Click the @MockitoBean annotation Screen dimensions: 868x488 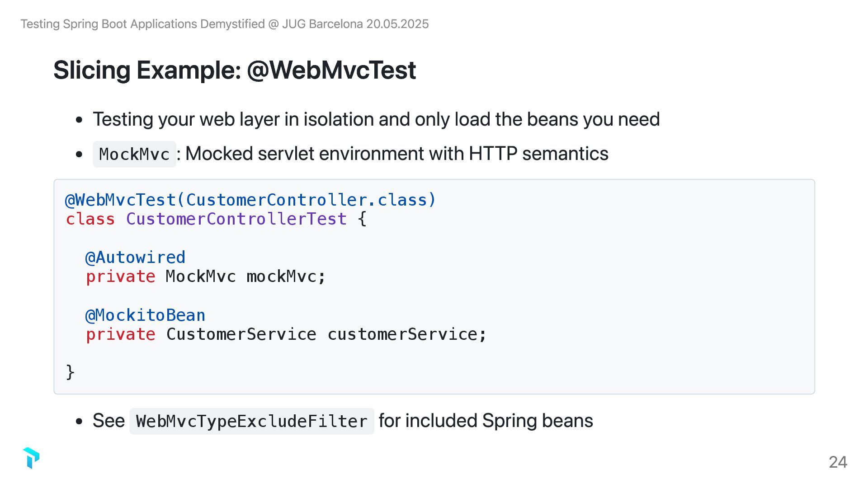pyautogui.click(x=146, y=315)
